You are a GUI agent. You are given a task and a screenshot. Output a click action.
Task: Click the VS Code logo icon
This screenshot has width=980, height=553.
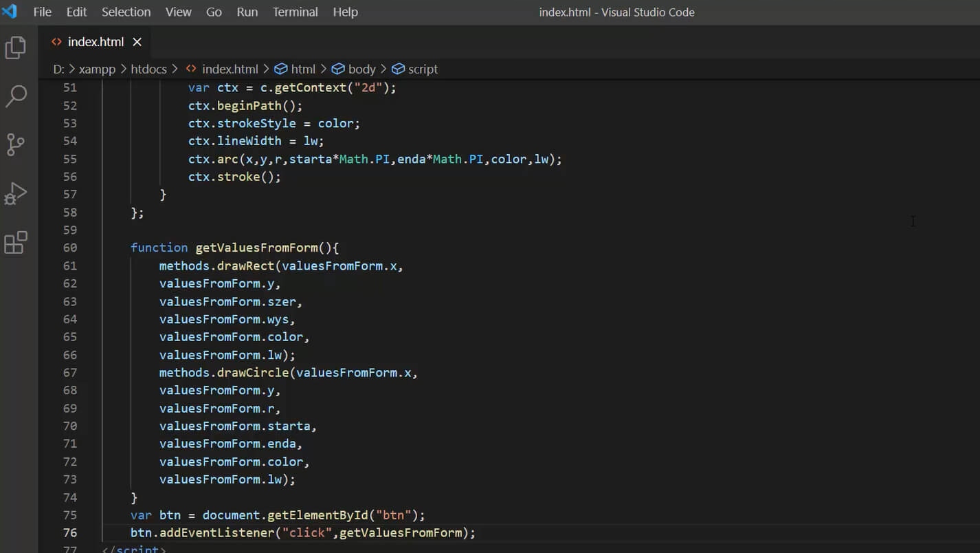[10, 12]
